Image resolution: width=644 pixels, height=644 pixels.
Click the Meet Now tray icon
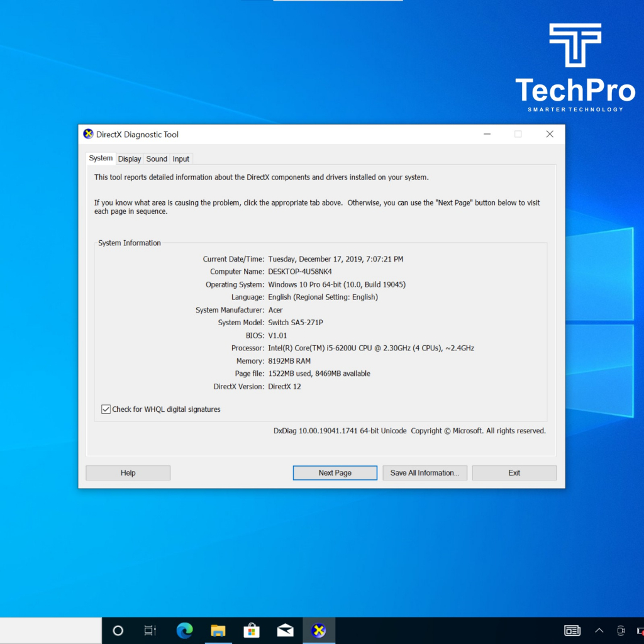(x=621, y=631)
